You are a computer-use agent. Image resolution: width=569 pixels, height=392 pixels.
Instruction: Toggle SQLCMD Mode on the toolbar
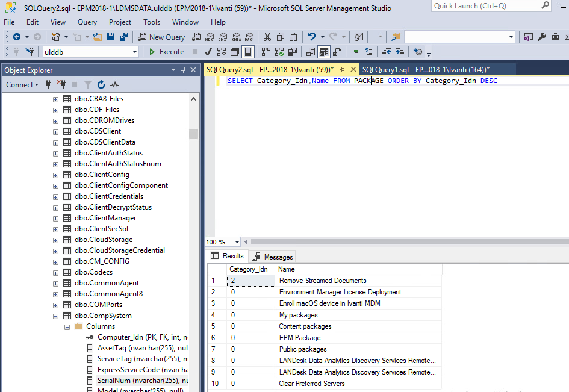click(249, 51)
